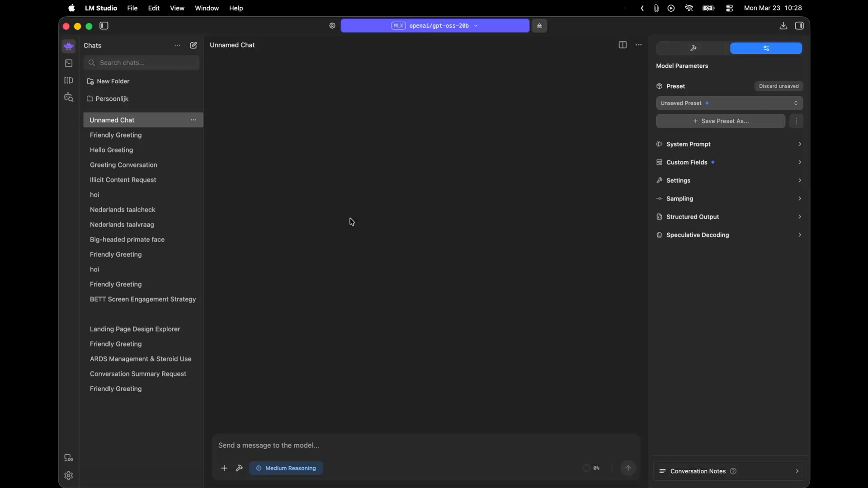Open the Developer view in left sidebar
The width and height of the screenshot is (868, 488).
click(69, 63)
